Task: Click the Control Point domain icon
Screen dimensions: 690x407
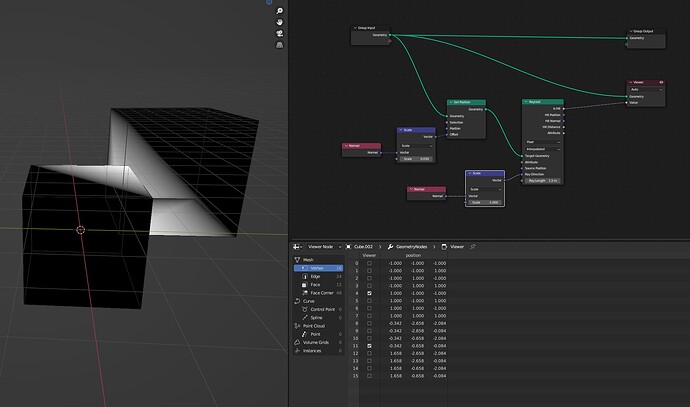Action: [x=305, y=310]
